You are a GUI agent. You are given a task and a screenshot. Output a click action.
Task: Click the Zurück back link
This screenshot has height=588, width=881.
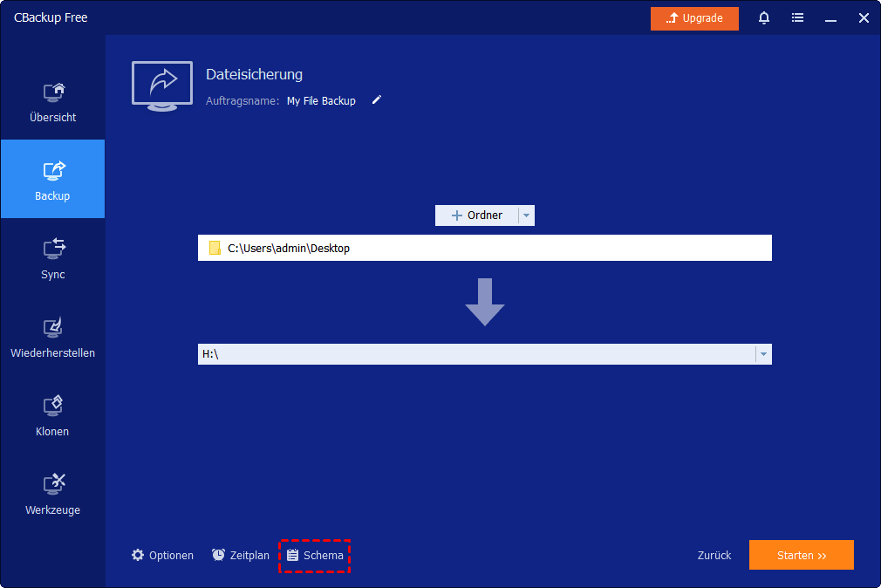[714, 556]
